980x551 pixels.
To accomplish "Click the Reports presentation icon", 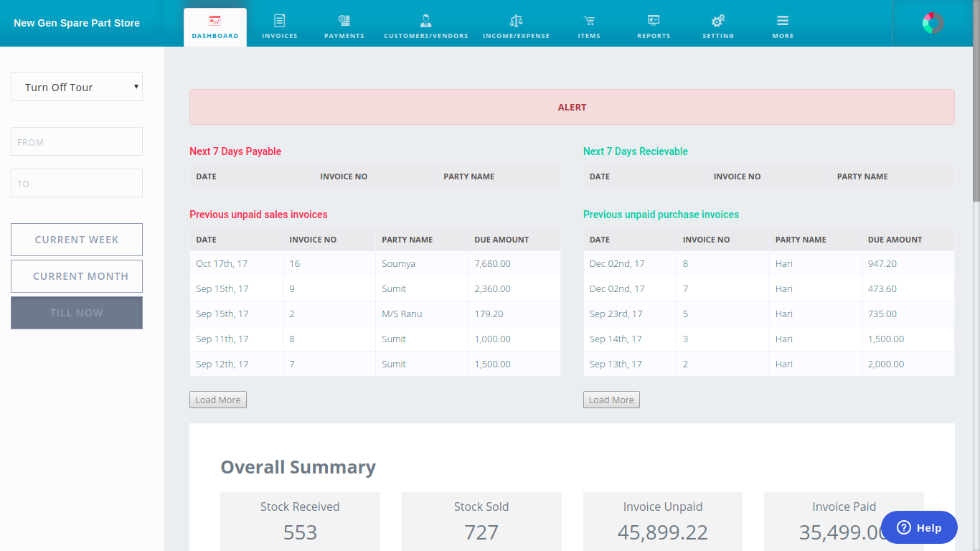I will tap(654, 21).
